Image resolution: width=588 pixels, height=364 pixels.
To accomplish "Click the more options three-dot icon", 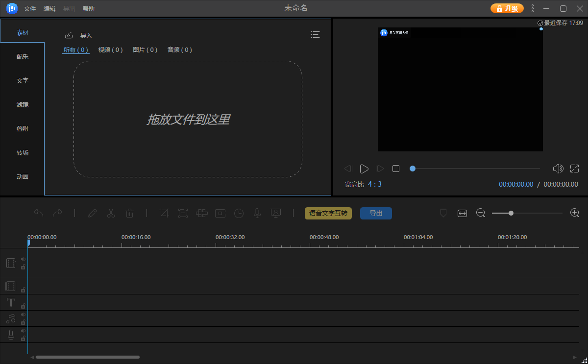I will [533, 8].
